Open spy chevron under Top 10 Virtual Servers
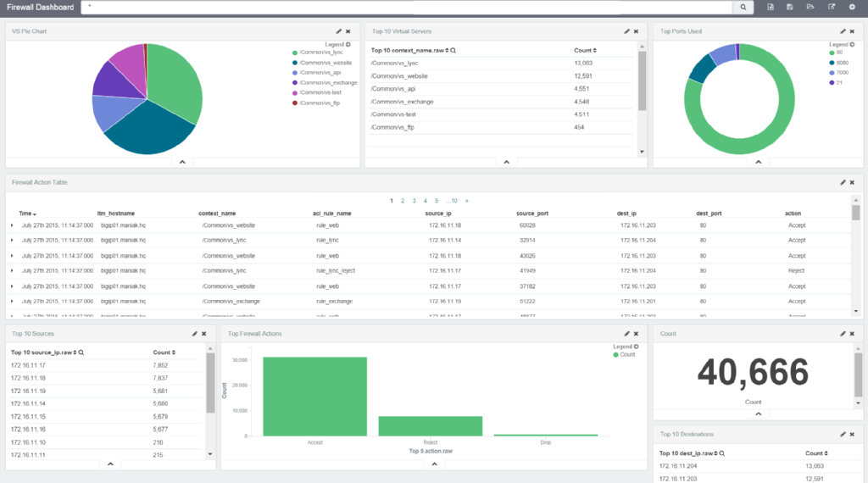Image resolution: width=868 pixels, height=483 pixels. point(506,162)
